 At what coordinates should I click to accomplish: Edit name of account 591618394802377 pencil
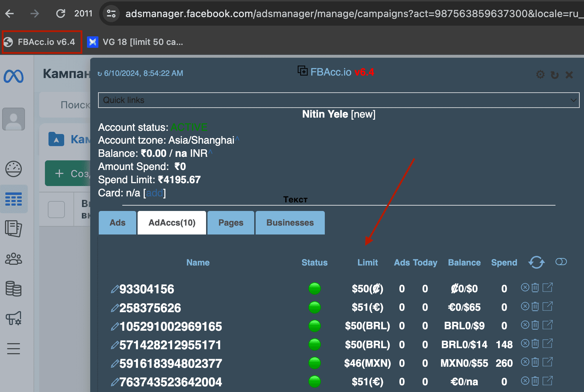coord(115,363)
